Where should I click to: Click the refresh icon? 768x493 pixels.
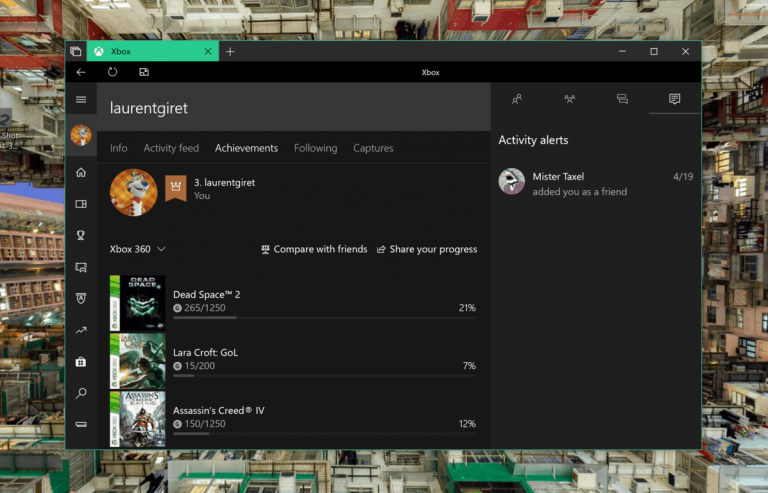tap(112, 72)
